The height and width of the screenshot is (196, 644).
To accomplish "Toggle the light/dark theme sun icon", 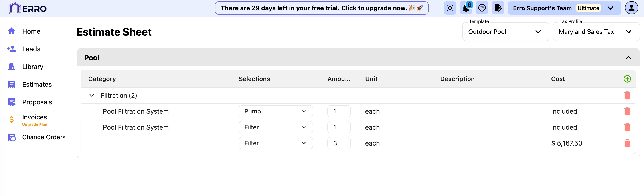I will click(x=450, y=8).
